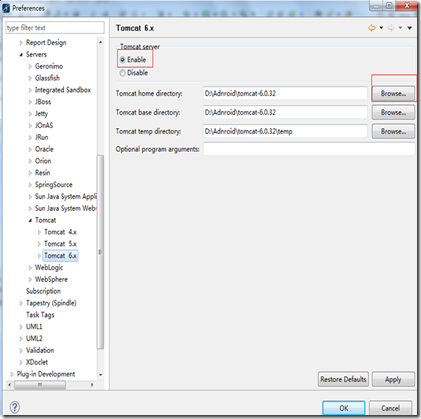Screen dimensions: 421x419
Task: Select Subscription in the tree
Action: (43, 291)
